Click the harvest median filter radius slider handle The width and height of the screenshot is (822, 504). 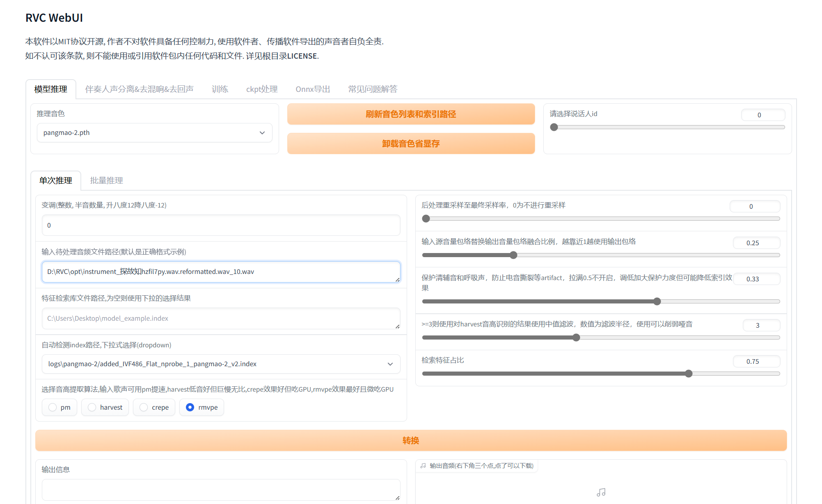576,338
